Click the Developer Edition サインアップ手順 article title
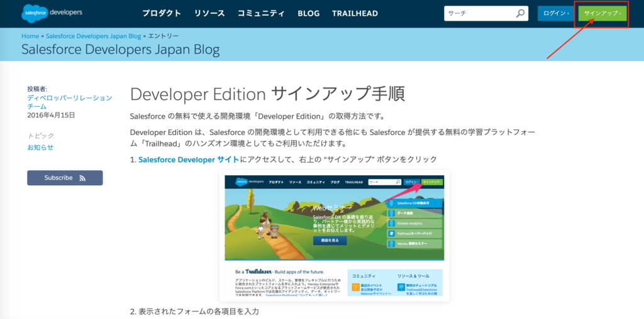The height and width of the screenshot is (319, 644). (x=267, y=94)
